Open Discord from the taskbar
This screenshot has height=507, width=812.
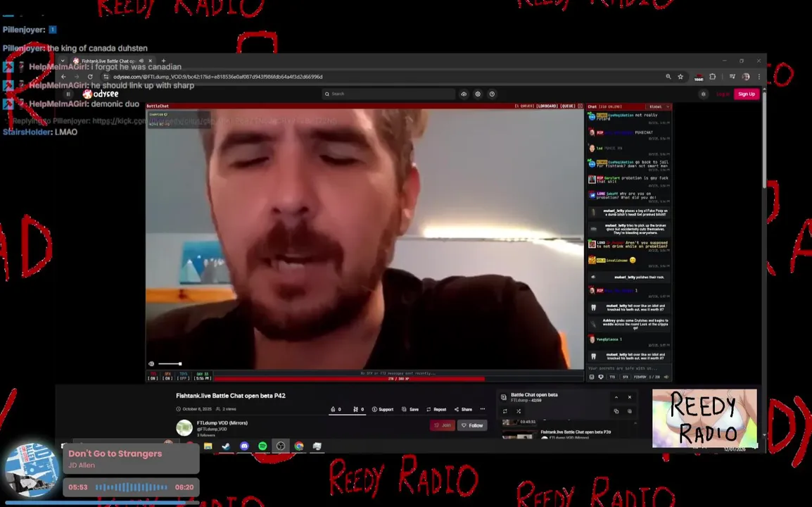point(244,446)
